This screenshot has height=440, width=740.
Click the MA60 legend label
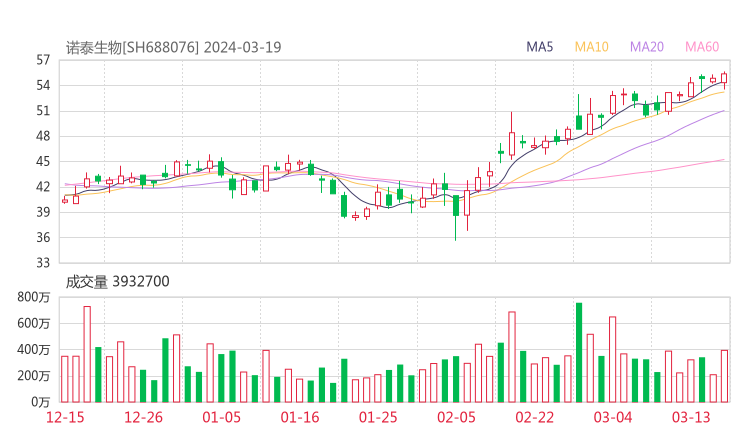point(702,47)
